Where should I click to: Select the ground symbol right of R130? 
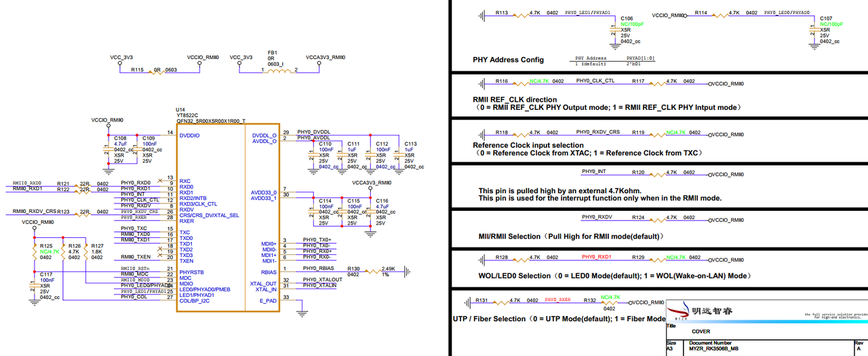tap(406, 271)
